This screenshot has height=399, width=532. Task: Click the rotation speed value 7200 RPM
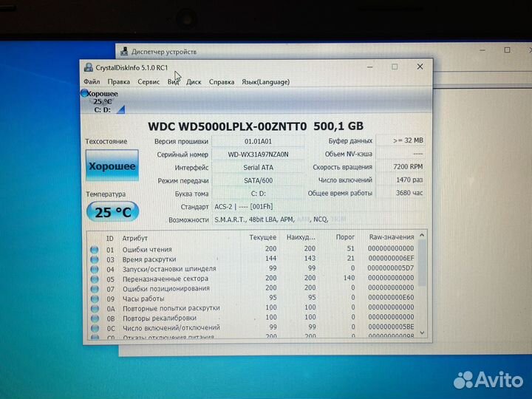pos(400,166)
